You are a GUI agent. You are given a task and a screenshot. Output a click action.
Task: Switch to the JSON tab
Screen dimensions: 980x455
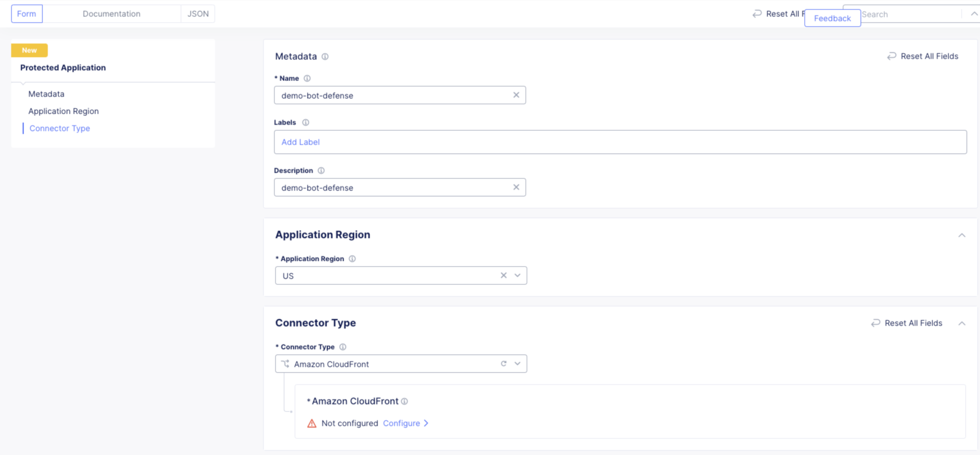(x=198, y=14)
